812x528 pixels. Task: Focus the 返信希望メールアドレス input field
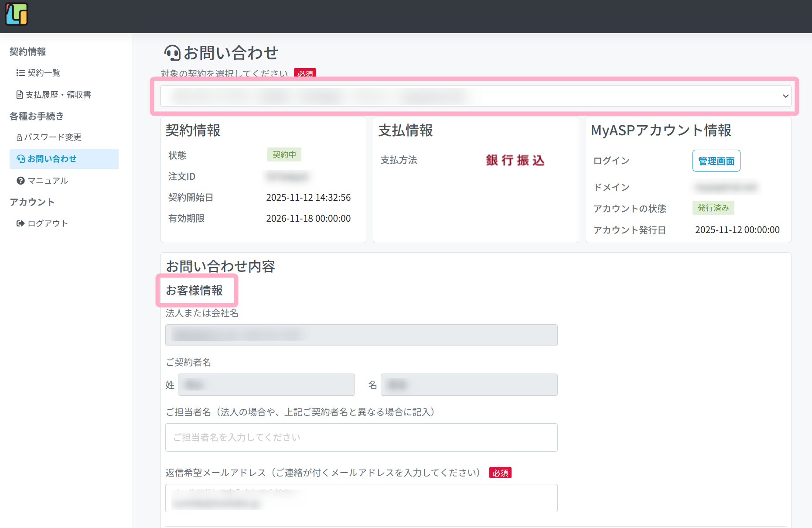click(361, 498)
